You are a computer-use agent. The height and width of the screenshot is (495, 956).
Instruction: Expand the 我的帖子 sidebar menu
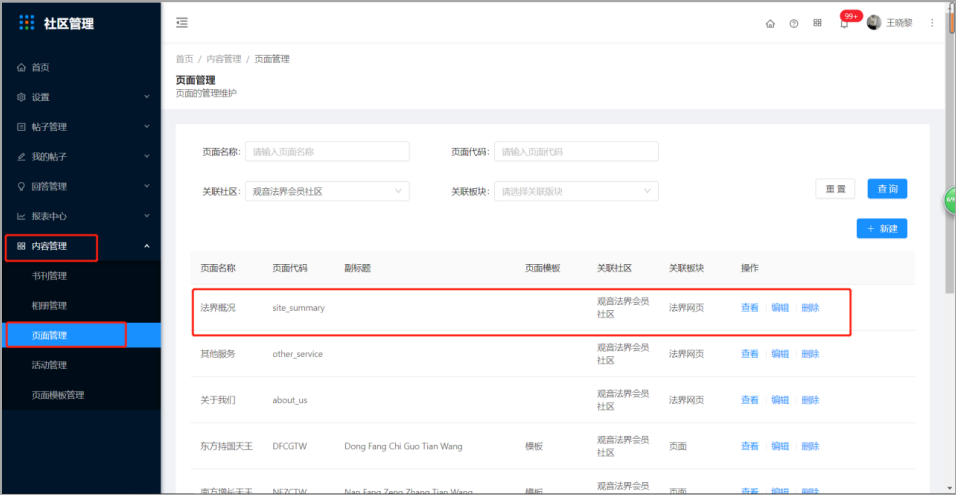[x=81, y=157]
